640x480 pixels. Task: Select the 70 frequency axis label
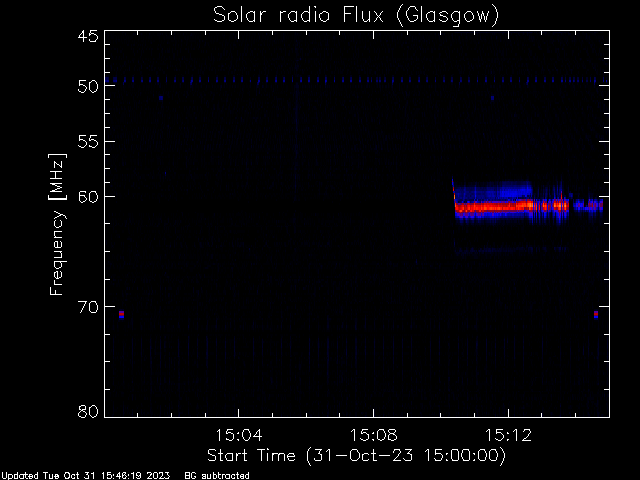pyautogui.click(x=88, y=307)
